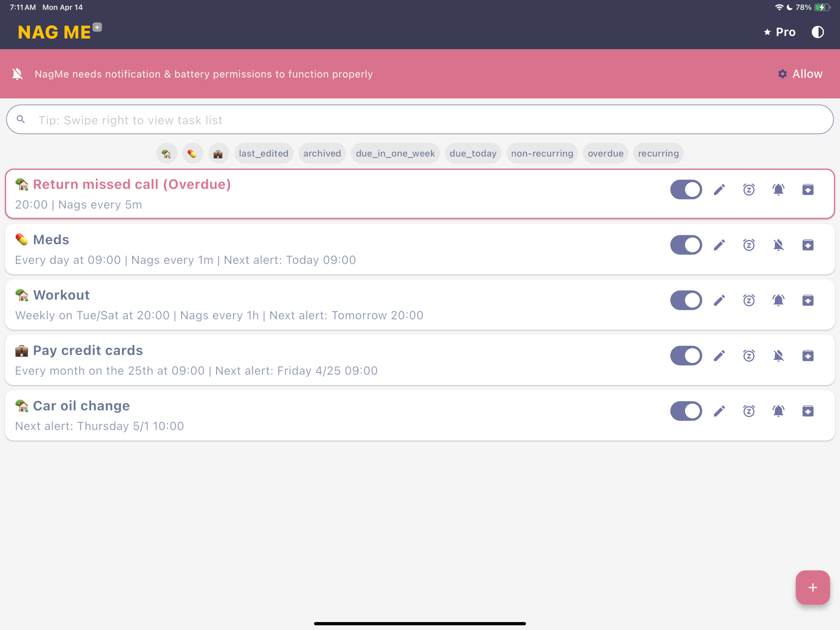Click the muted bell in permissions banner
840x630 pixels.
point(17,74)
